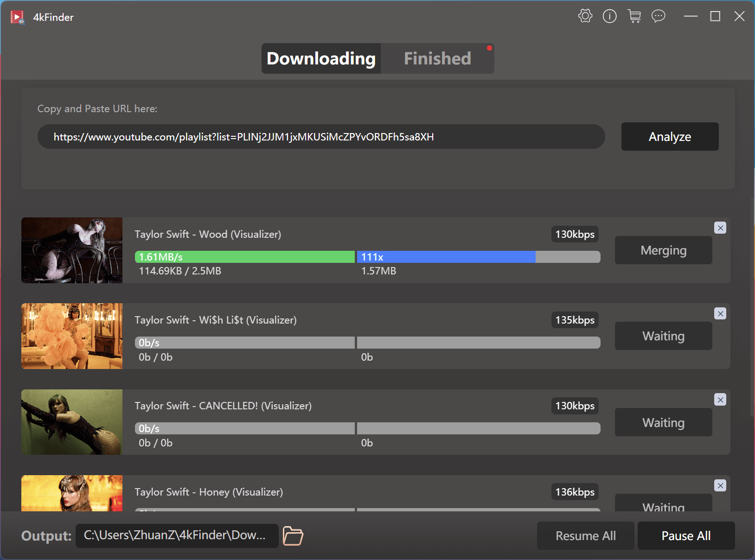
Task: Click the green download speed progress bar
Action: 244,256
